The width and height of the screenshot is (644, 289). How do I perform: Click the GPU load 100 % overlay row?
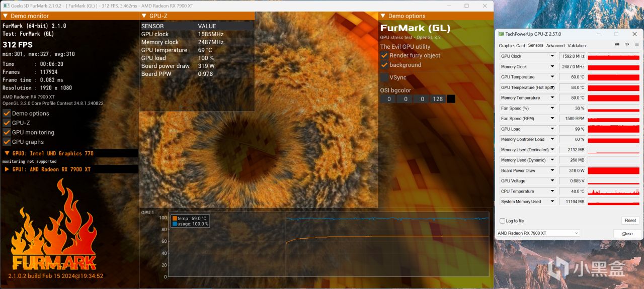pos(197,58)
